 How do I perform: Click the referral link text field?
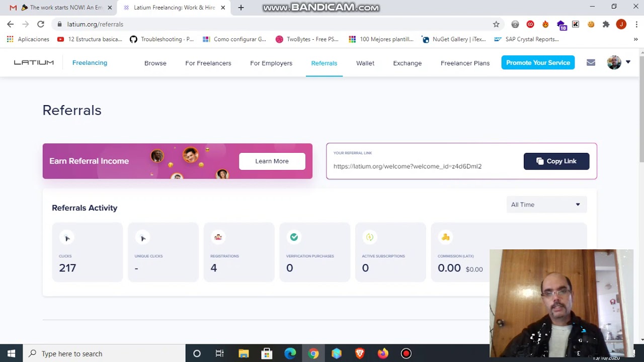coord(408,166)
